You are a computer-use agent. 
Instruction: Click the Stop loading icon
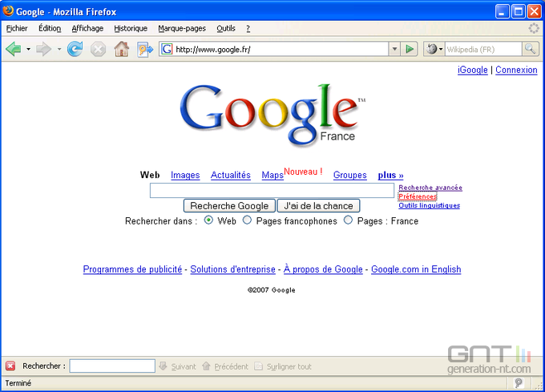tap(98, 49)
